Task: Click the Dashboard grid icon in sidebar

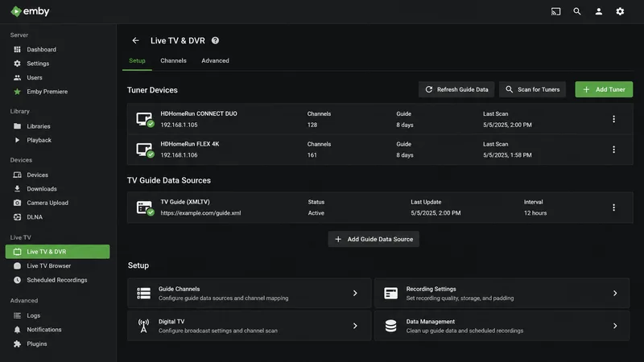Action: pos(17,49)
